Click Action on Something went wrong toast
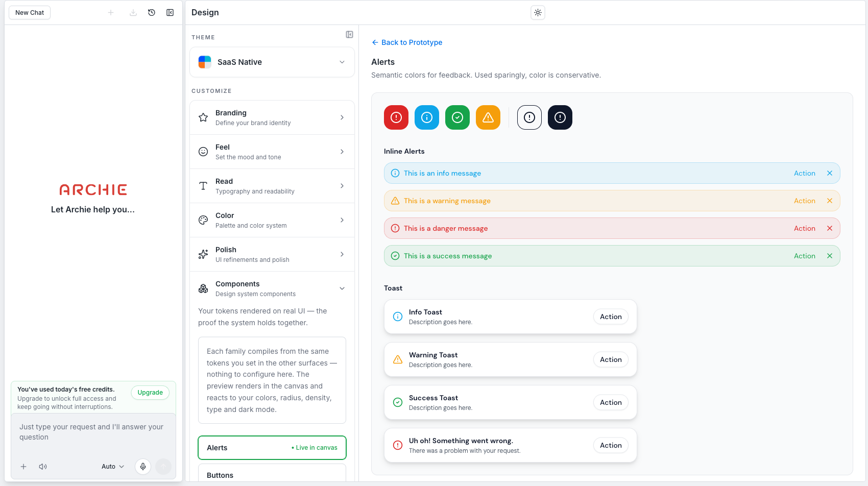 click(611, 445)
